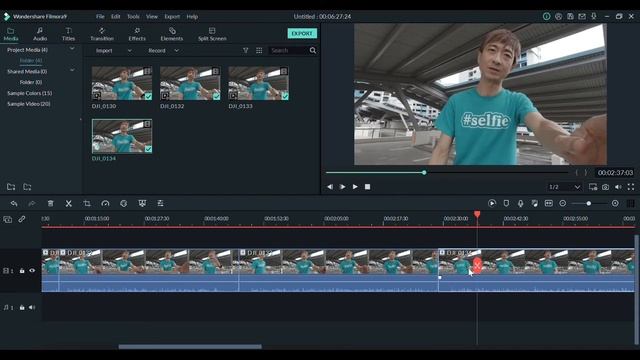640x360 pixels.
Task: Select the DJI_0130 media thumbnail
Action: (122, 83)
